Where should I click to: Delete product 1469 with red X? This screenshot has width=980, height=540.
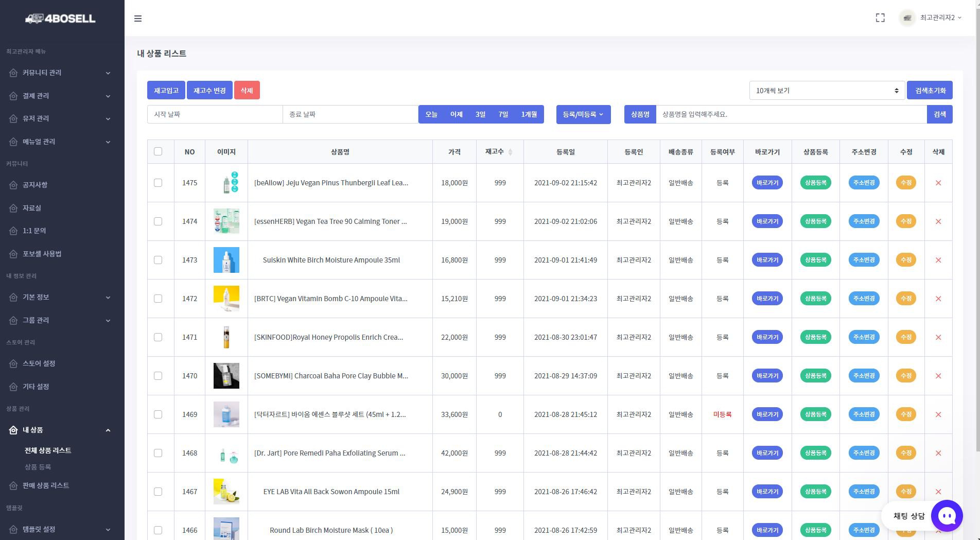point(938,414)
